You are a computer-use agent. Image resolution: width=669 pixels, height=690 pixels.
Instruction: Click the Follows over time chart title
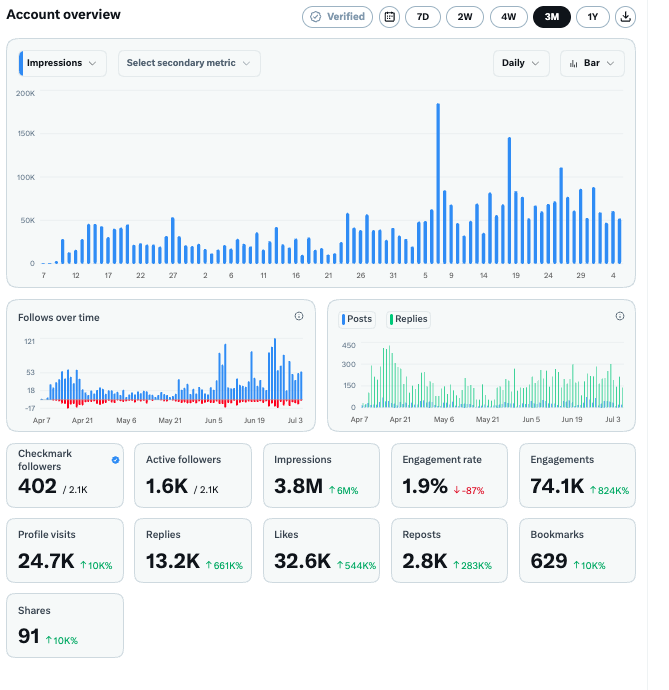[59, 317]
